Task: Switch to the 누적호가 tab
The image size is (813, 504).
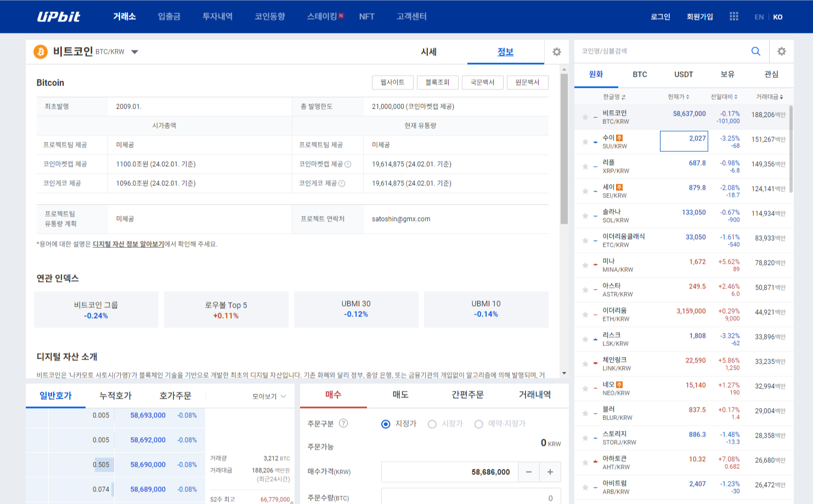Action: point(115,395)
